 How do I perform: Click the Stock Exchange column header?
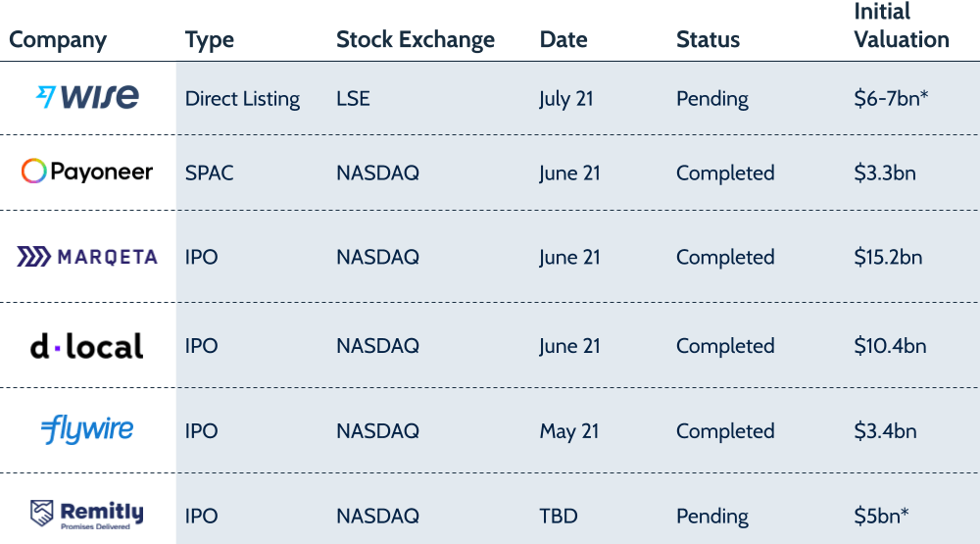pos(416,40)
